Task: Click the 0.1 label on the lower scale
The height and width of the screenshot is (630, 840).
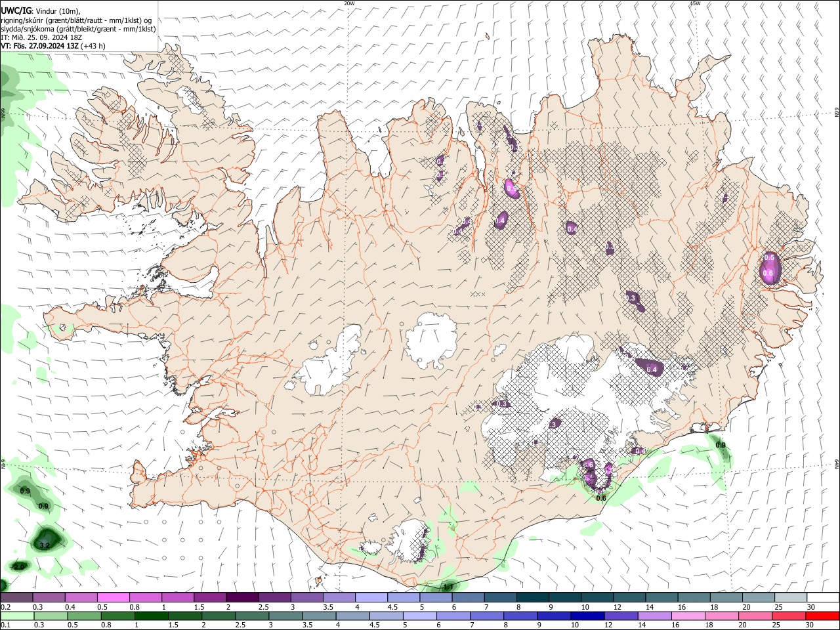Action: click(5, 625)
